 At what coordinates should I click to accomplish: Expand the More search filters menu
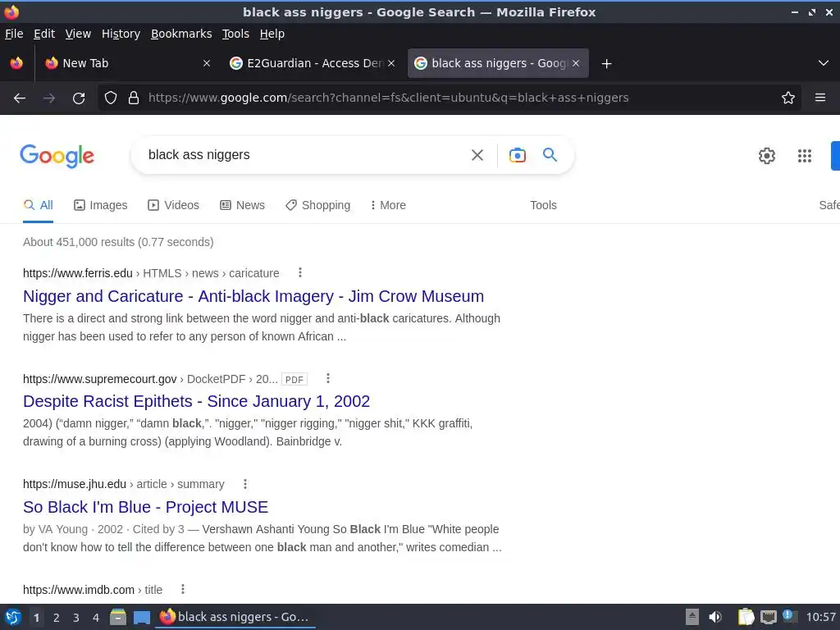coord(388,205)
